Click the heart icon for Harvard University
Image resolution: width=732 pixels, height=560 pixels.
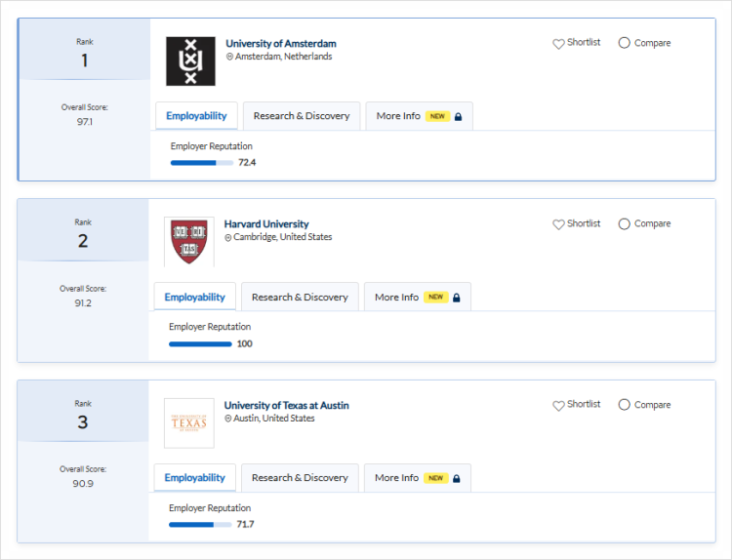coord(559,224)
